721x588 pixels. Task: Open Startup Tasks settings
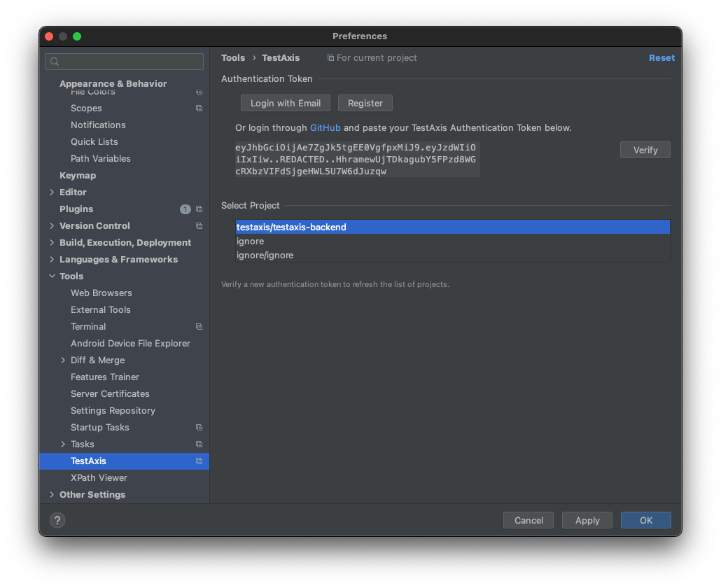(x=100, y=428)
